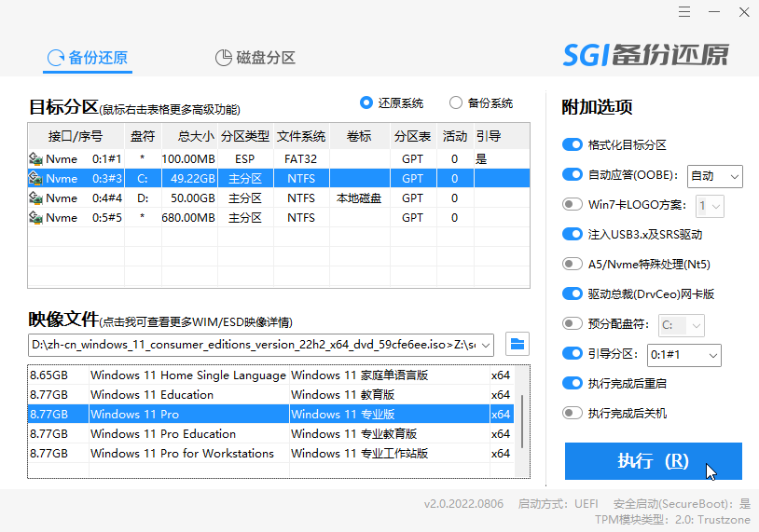
Task: Click the TPM模块类型 status text
Action: [x=672, y=520]
